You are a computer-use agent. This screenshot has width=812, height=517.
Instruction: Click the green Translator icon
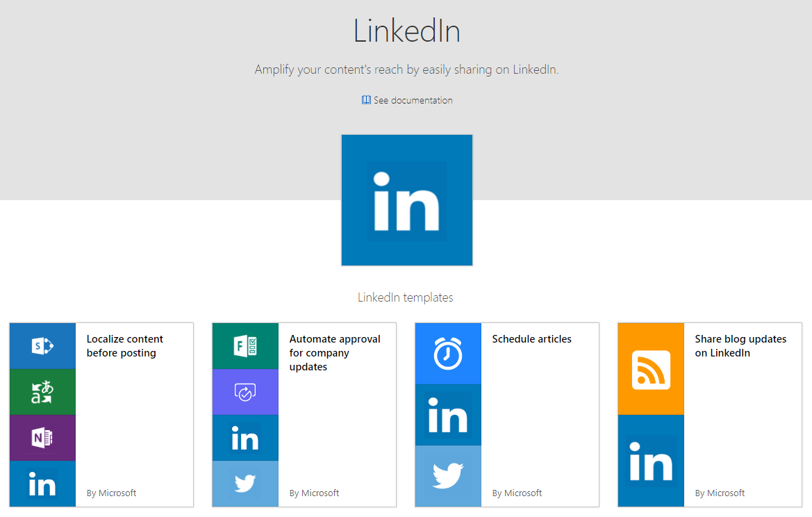(42, 392)
